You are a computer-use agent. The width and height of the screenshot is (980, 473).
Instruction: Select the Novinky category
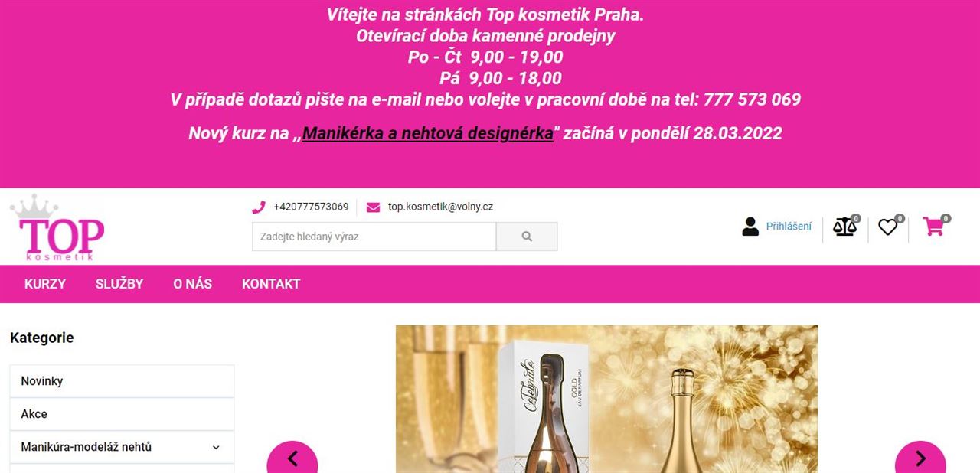coord(122,381)
